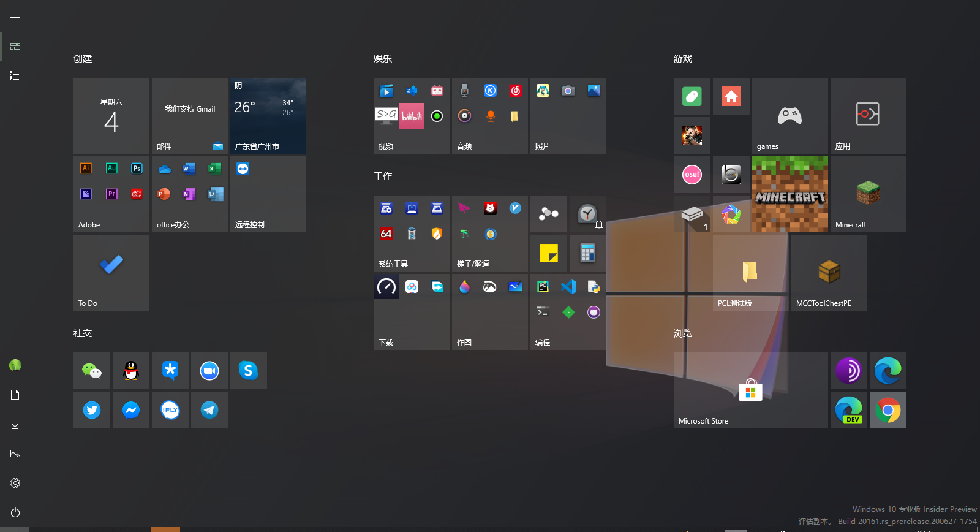Expand the 下载 tile folder
The height and width of the screenshot is (532, 980).
tap(412, 312)
